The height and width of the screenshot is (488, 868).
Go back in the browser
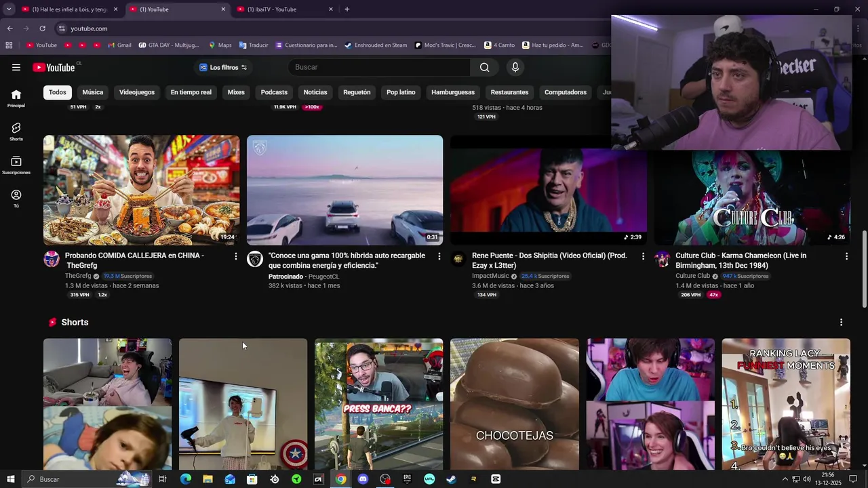point(9,28)
